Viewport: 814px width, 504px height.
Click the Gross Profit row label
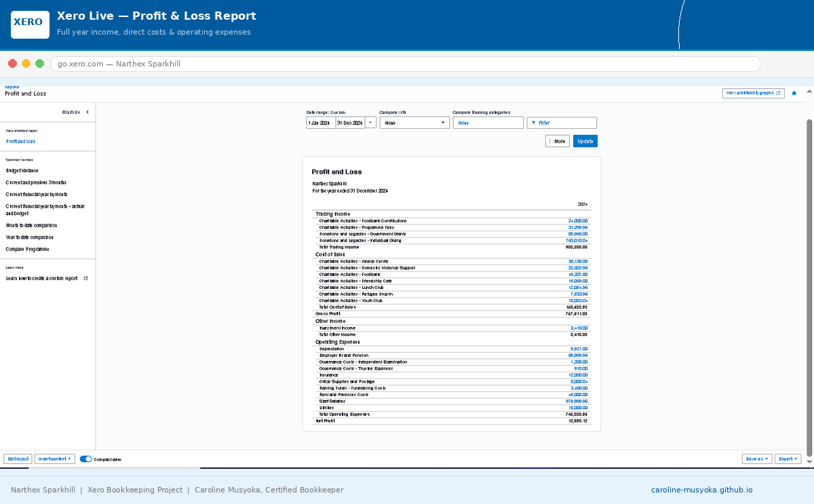(327, 313)
